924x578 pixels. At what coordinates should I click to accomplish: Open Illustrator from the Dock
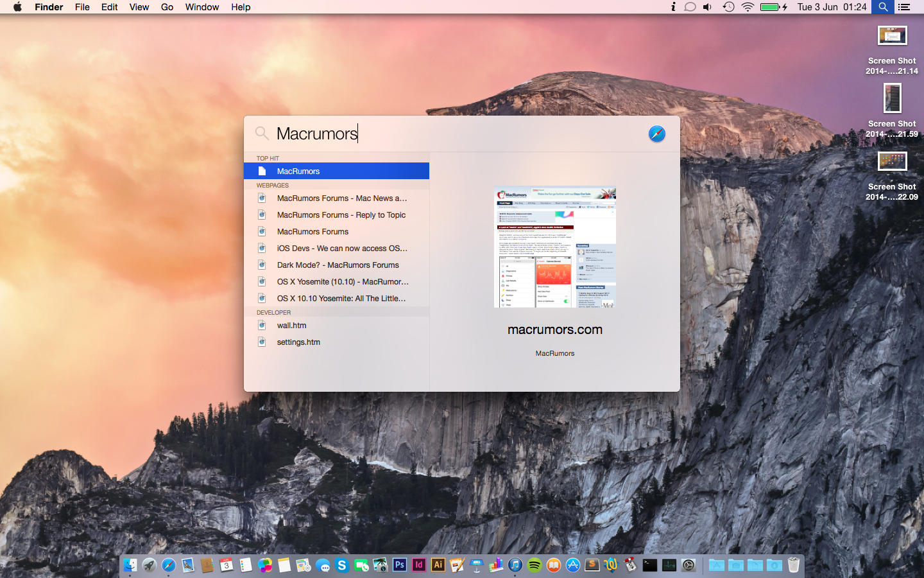pos(438,565)
